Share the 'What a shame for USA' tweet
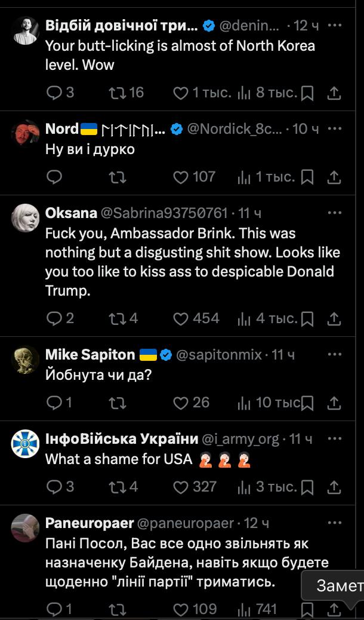The height and width of the screenshot is (620, 364). pos(335,487)
